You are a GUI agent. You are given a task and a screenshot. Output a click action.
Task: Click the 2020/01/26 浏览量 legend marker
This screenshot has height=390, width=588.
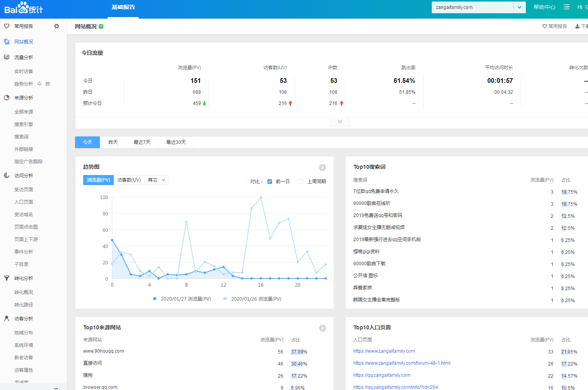click(x=225, y=299)
